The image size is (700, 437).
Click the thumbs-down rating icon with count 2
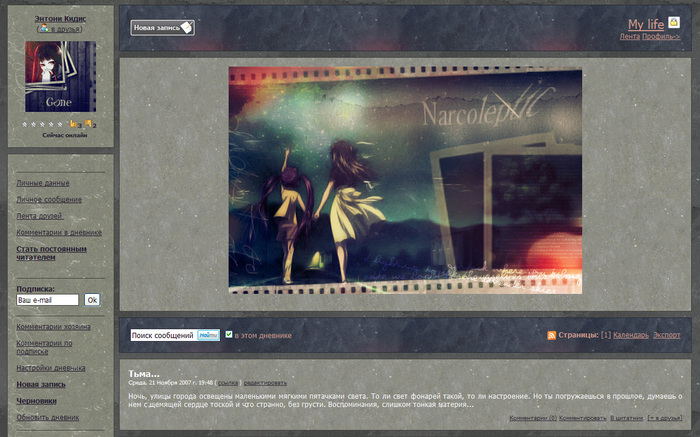pyautogui.click(x=88, y=124)
